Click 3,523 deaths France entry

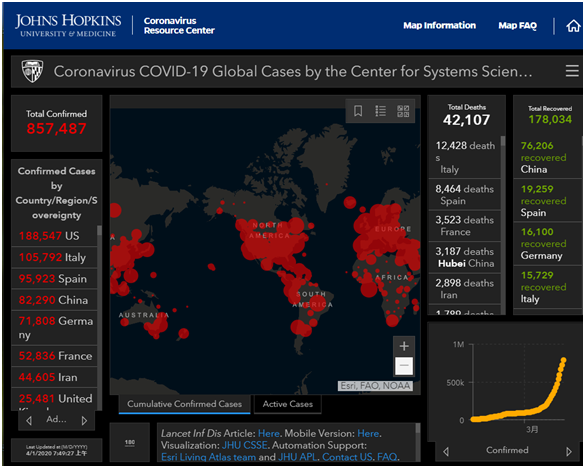(x=464, y=226)
